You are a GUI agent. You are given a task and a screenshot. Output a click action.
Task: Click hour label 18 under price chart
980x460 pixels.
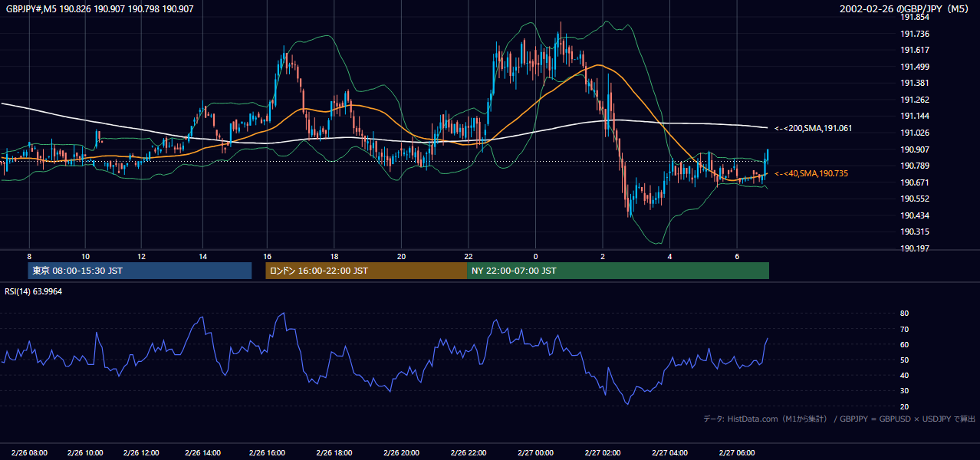point(334,256)
